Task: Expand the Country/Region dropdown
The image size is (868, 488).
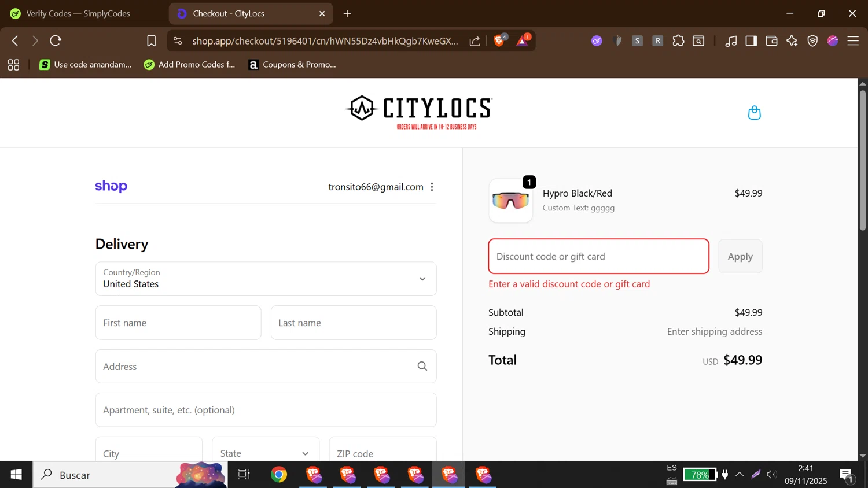Action: 266,279
